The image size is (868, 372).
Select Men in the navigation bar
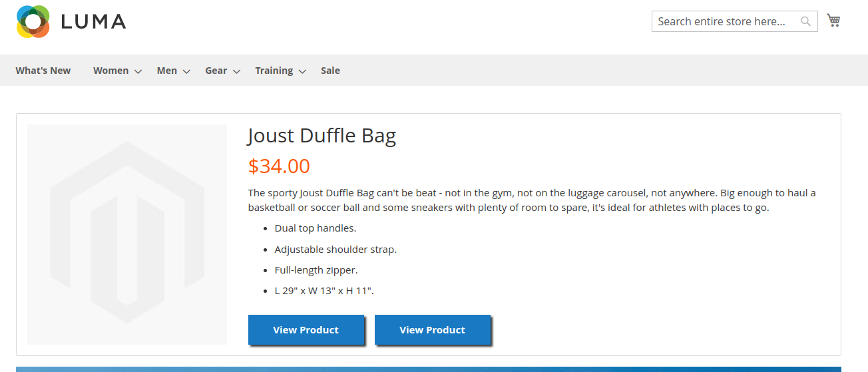point(167,71)
